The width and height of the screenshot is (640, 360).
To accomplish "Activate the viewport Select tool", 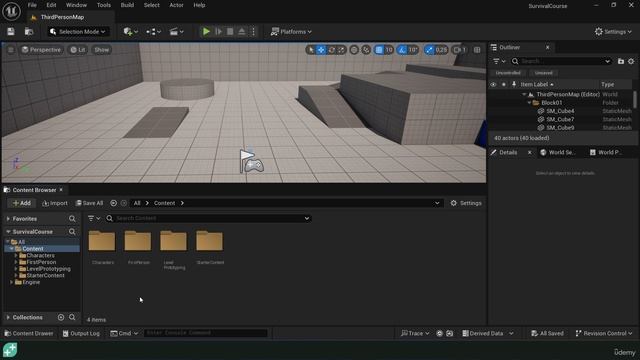I will (311, 50).
